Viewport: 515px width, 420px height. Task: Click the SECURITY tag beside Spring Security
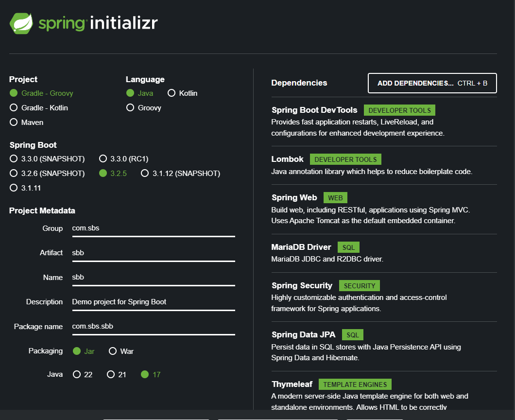click(x=360, y=286)
